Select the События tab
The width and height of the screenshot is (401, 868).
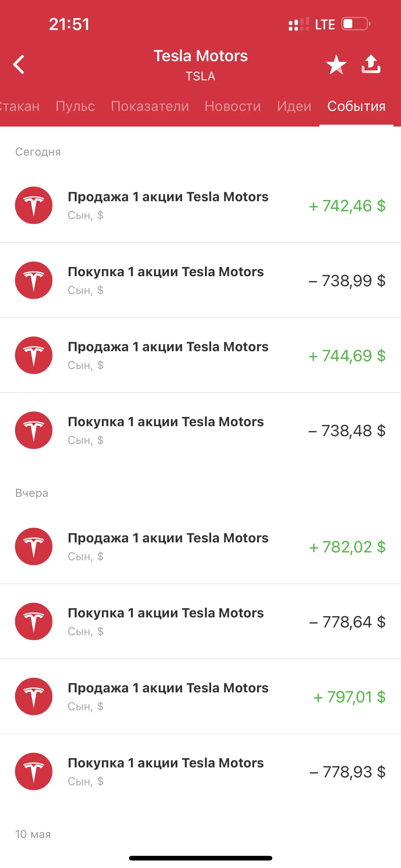(356, 106)
